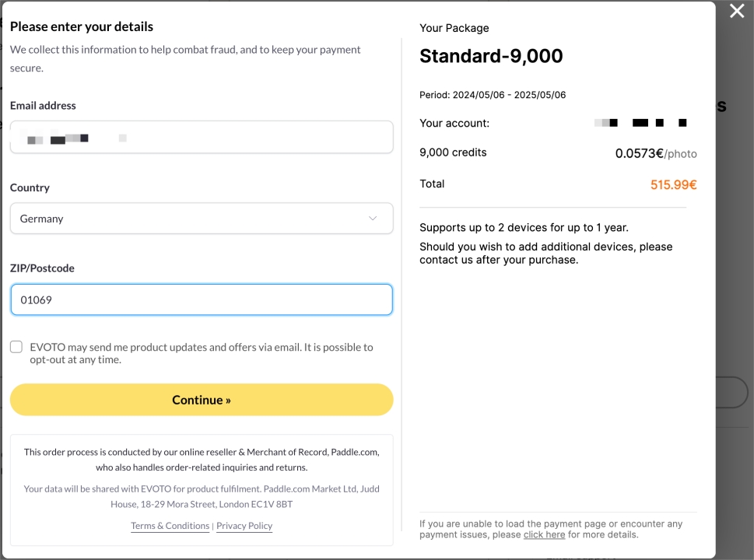Tick the EVOTO product updates checkbox
The height and width of the screenshot is (560, 754).
[x=16, y=347]
